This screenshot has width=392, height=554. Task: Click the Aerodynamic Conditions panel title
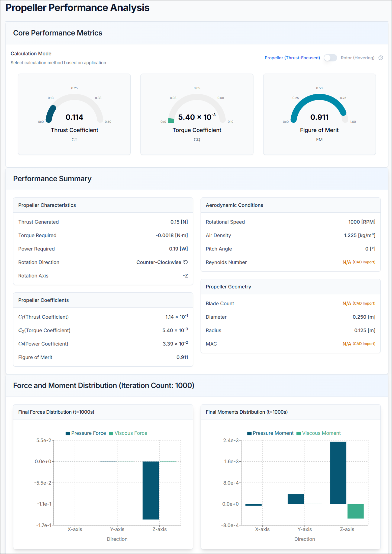tap(234, 205)
